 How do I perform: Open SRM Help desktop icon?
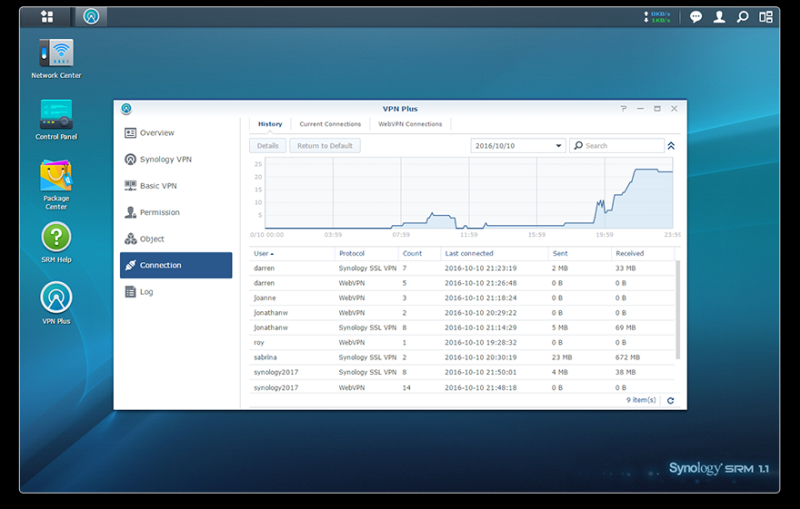click(x=56, y=243)
